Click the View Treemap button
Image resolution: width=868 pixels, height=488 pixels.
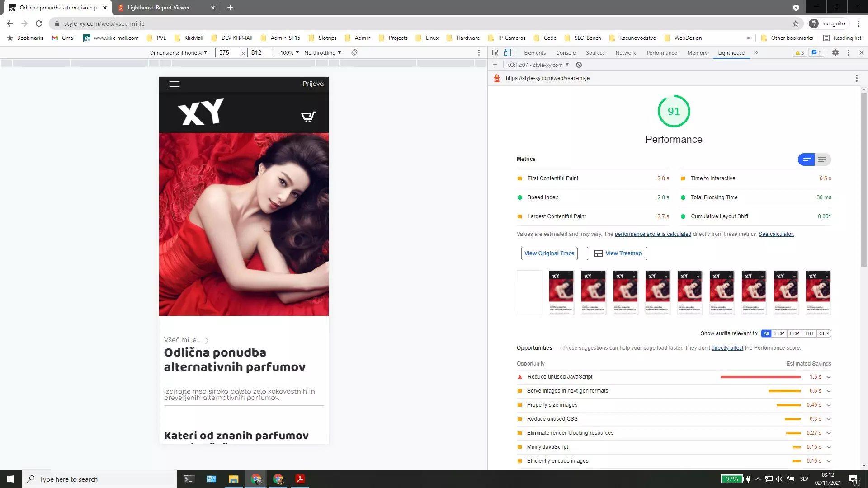tap(617, 253)
